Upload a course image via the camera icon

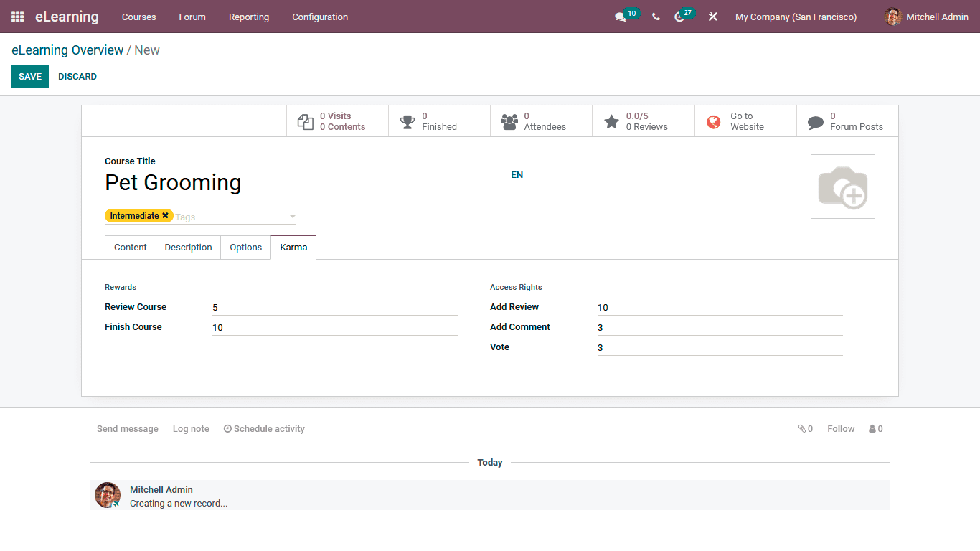point(842,186)
